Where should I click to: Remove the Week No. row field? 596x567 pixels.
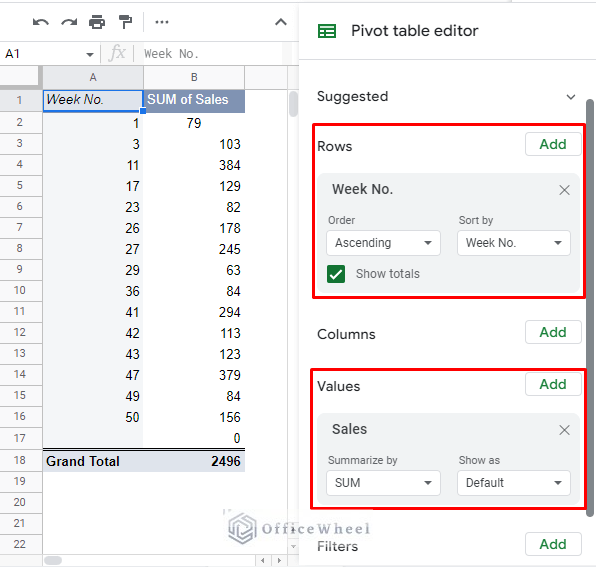564,190
